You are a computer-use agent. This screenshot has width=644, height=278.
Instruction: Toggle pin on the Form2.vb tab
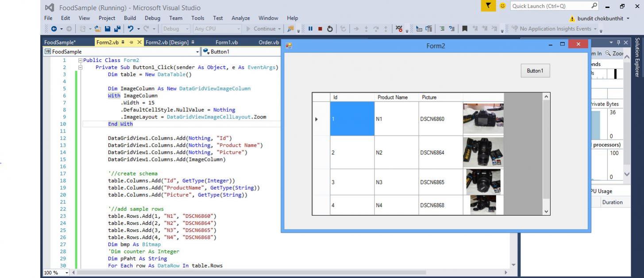(132, 42)
